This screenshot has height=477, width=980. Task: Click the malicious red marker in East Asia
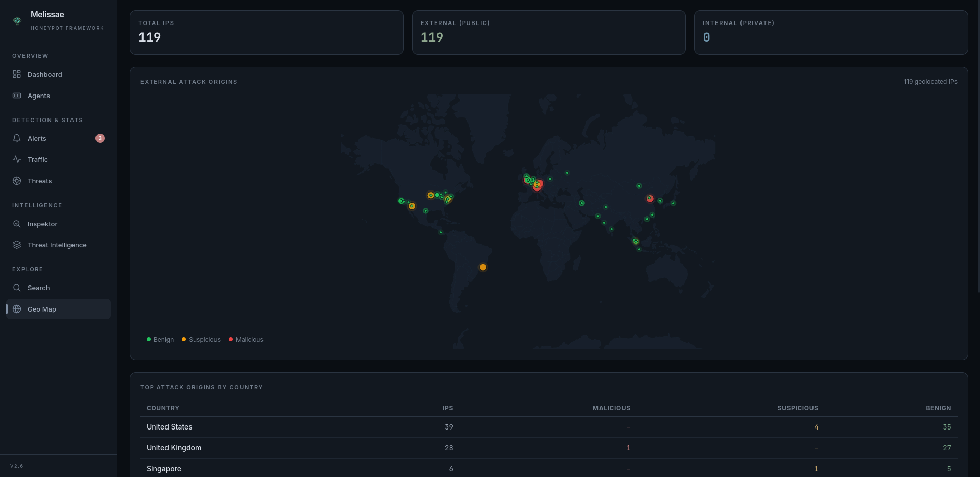tap(650, 198)
